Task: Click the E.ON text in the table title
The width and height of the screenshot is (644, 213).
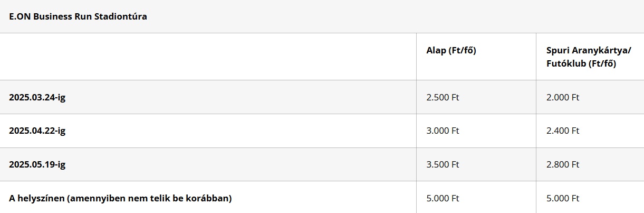Action: point(19,16)
